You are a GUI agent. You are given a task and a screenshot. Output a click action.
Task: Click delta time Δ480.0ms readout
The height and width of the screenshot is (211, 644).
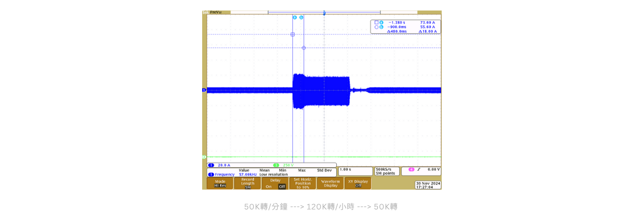click(x=397, y=31)
